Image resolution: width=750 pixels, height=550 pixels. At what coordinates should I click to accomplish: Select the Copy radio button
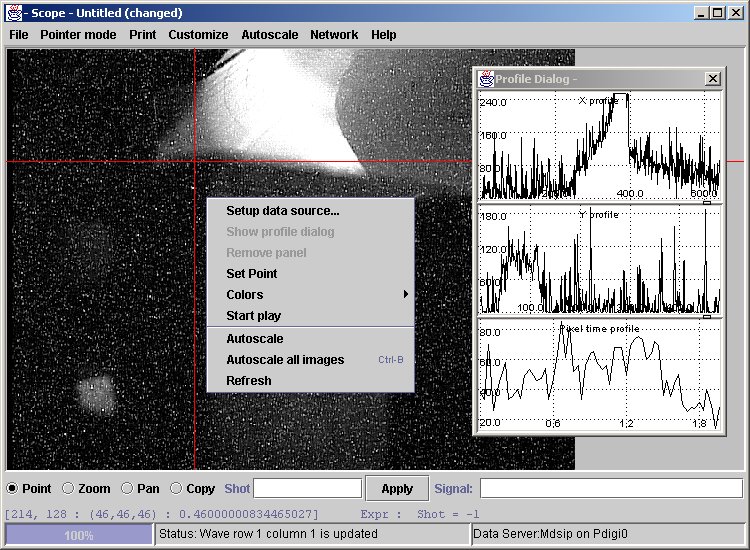pyautogui.click(x=176, y=488)
